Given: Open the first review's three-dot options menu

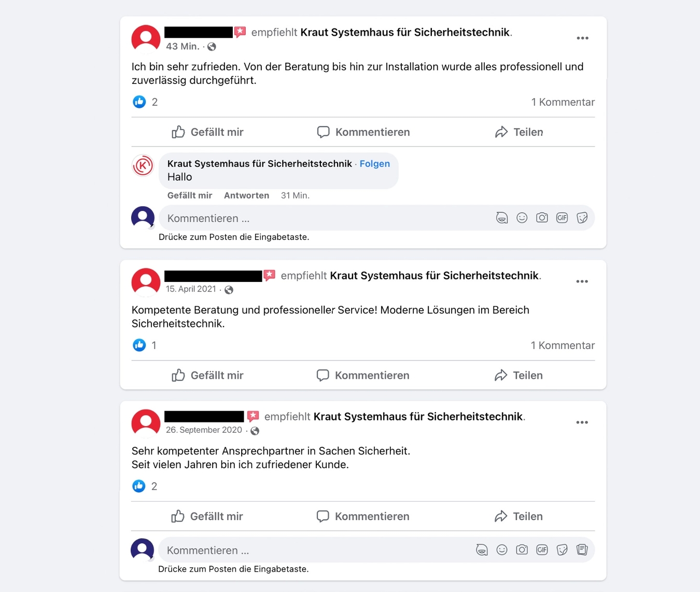Looking at the screenshot, I should tap(582, 38).
